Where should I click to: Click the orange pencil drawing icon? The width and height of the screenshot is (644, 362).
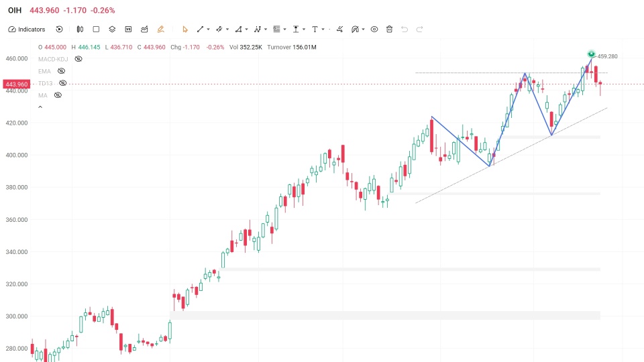pyautogui.click(x=160, y=29)
